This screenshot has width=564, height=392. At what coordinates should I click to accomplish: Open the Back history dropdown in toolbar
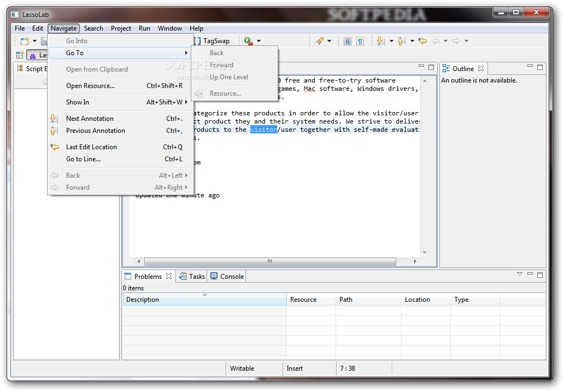point(445,41)
